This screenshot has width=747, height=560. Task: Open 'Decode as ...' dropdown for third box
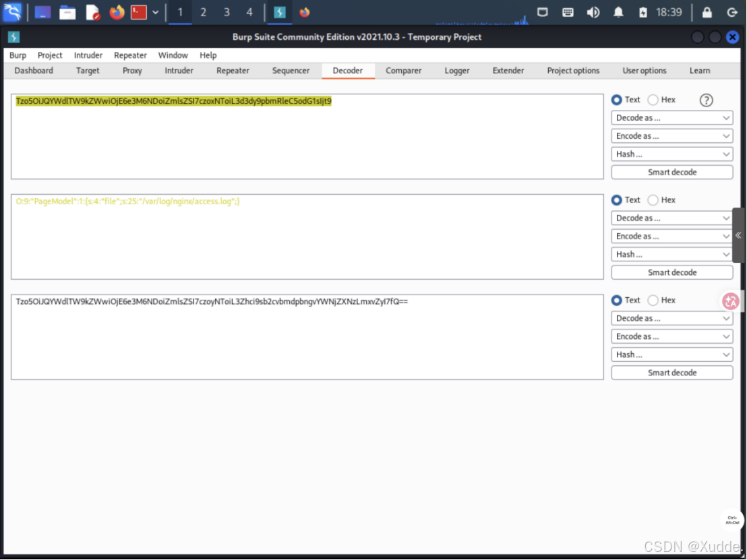click(x=671, y=318)
